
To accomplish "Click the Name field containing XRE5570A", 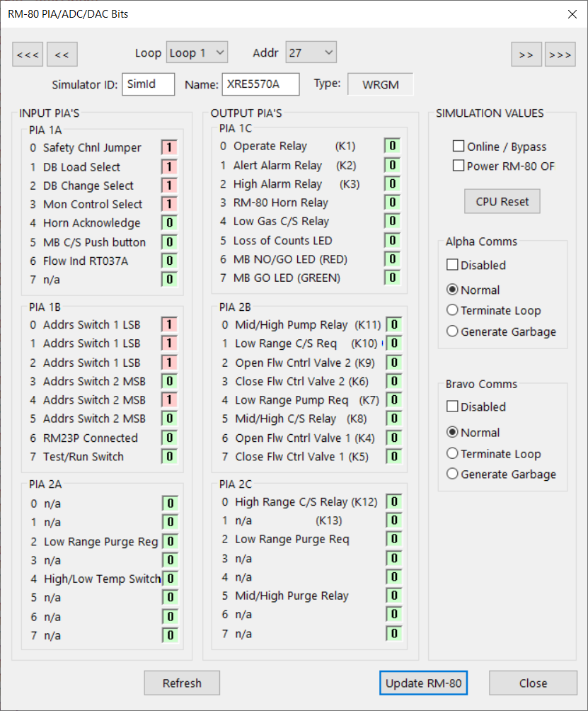I will click(x=260, y=84).
